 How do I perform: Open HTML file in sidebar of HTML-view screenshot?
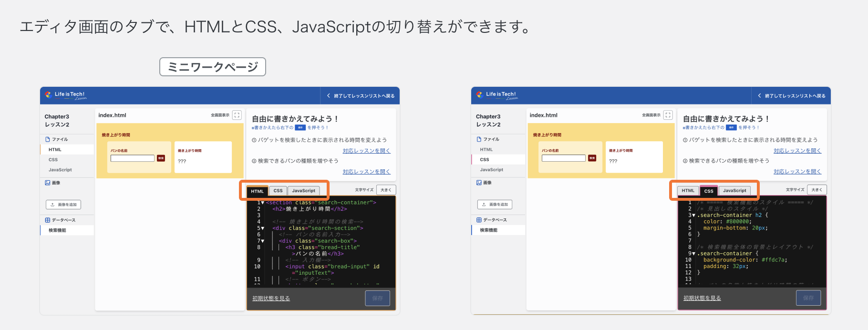67,149
